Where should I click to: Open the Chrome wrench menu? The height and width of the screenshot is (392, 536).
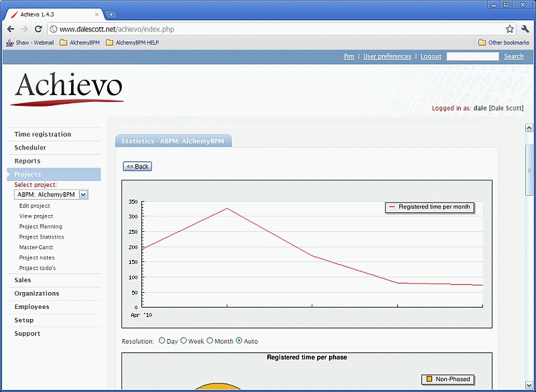pos(525,29)
